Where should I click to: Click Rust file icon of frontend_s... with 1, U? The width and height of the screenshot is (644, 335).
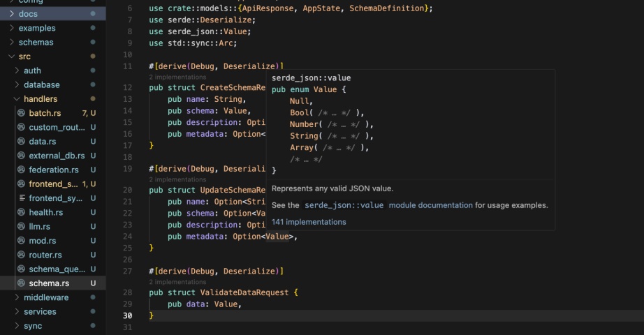click(22, 184)
